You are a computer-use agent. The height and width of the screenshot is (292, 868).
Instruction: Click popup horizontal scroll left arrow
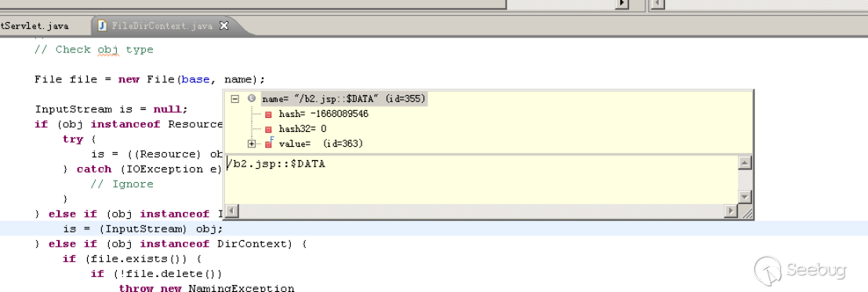tap(231, 211)
